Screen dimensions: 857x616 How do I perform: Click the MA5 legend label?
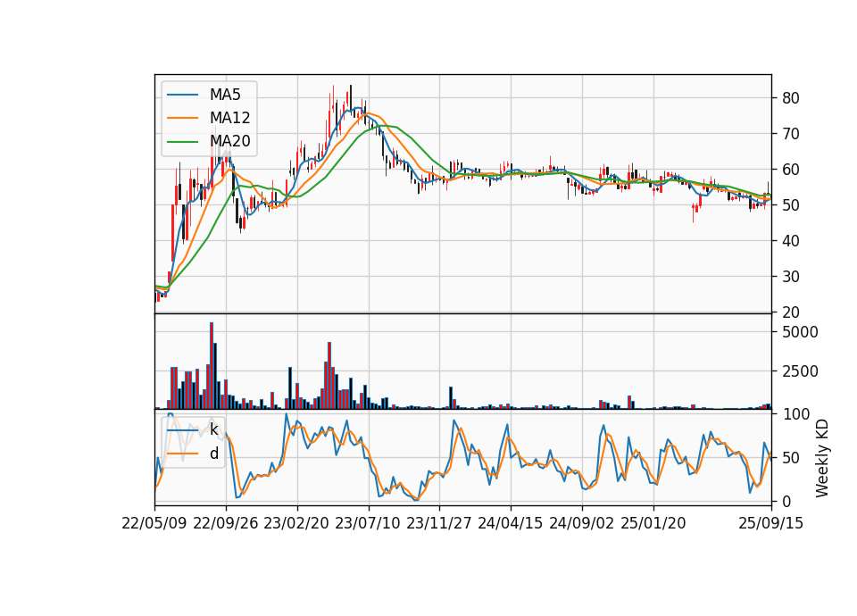[x=225, y=95]
